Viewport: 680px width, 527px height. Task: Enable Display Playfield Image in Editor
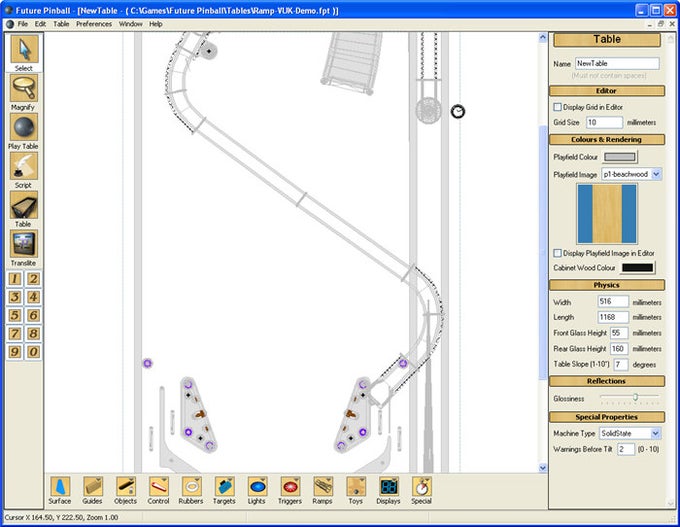tap(558, 253)
